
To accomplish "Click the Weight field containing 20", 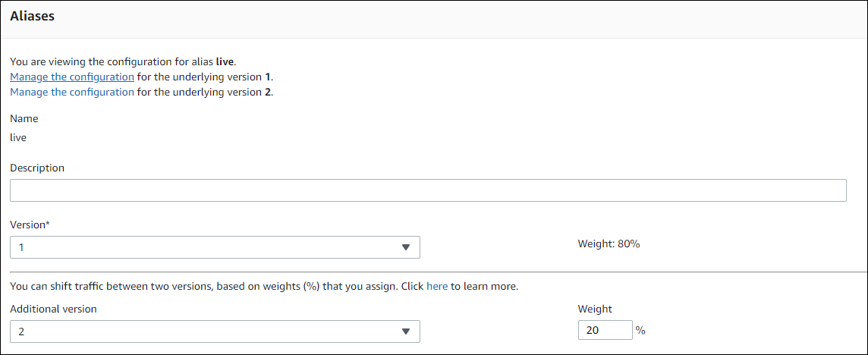I will pos(605,330).
